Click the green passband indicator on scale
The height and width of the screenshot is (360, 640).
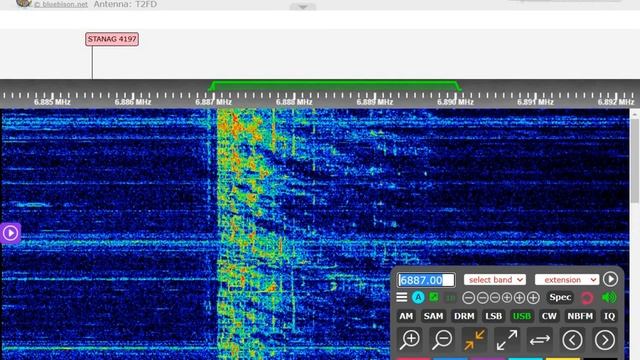coord(334,85)
